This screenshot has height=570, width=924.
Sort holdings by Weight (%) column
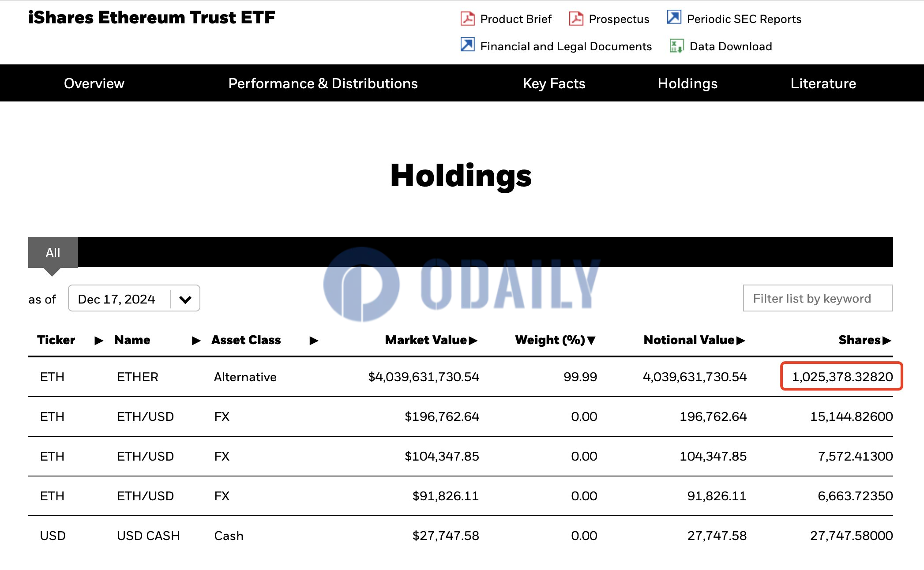pyautogui.click(x=555, y=340)
